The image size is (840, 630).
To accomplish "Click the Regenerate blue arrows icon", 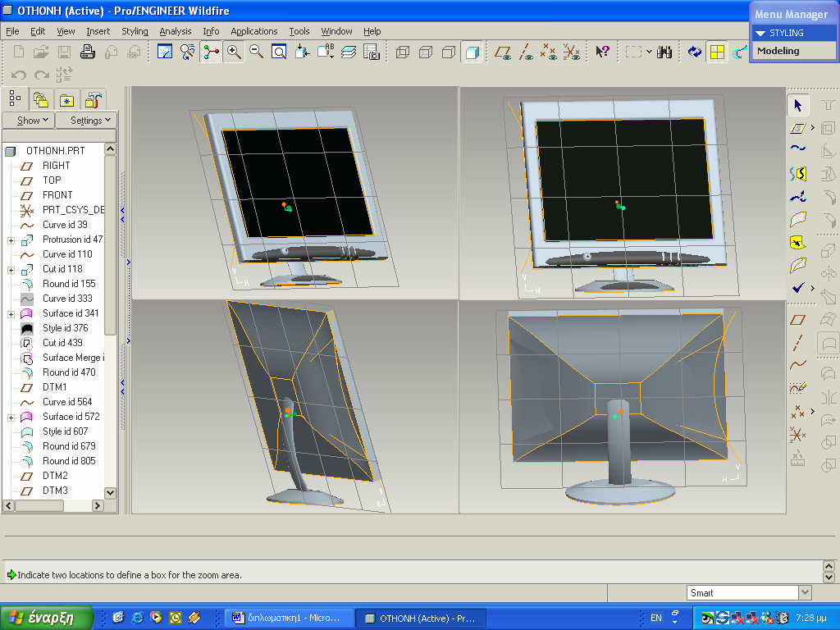I will tap(694, 52).
